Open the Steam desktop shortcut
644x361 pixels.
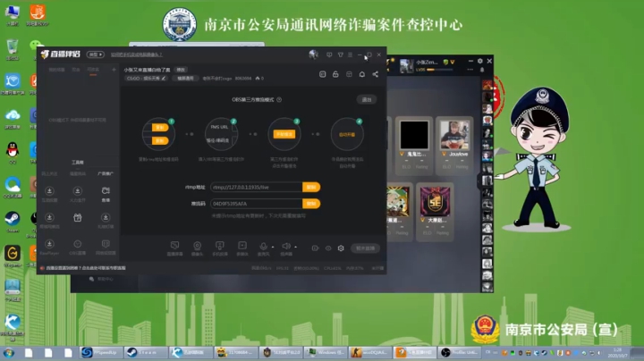click(13, 222)
